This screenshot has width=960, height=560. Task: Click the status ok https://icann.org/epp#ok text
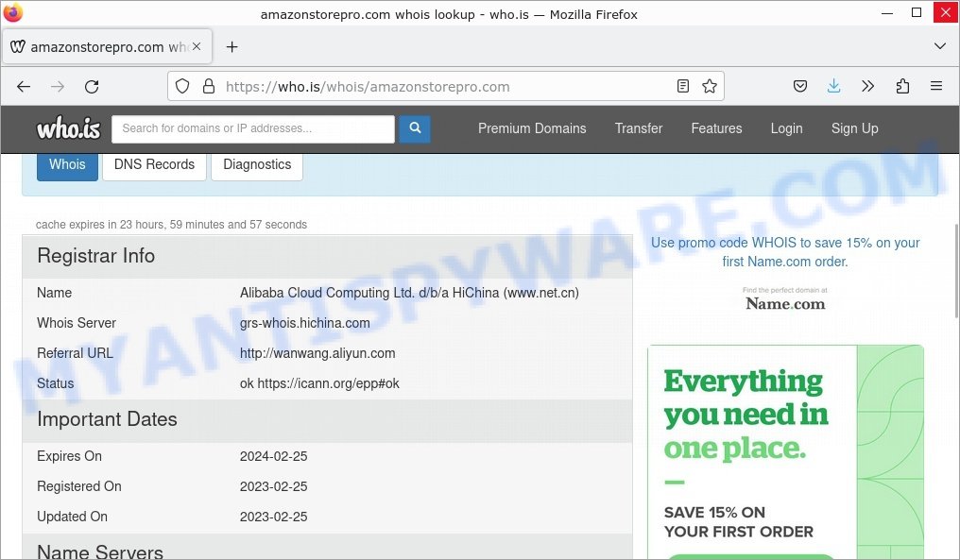319,383
